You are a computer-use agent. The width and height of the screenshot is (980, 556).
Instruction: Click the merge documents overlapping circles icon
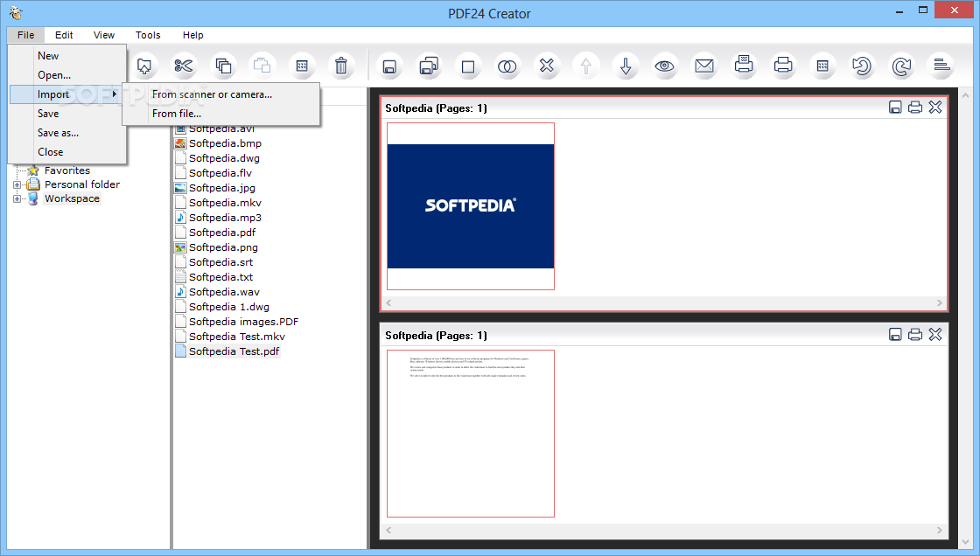[507, 66]
